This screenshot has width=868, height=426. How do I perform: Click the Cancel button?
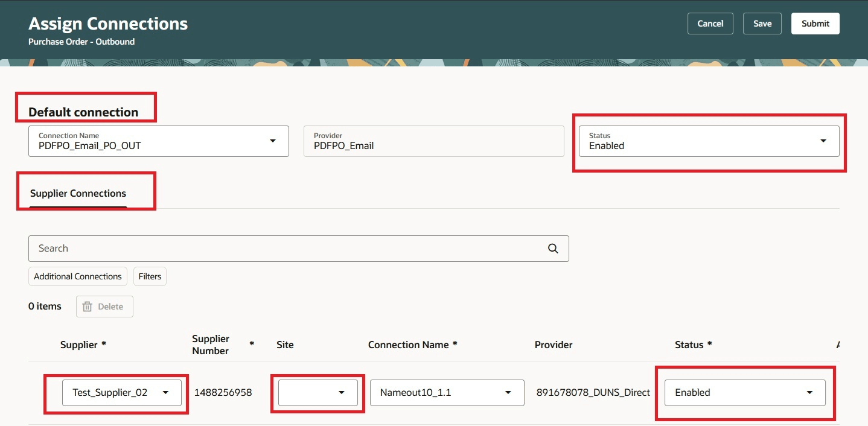pyautogui.click(x=710, y=23)
